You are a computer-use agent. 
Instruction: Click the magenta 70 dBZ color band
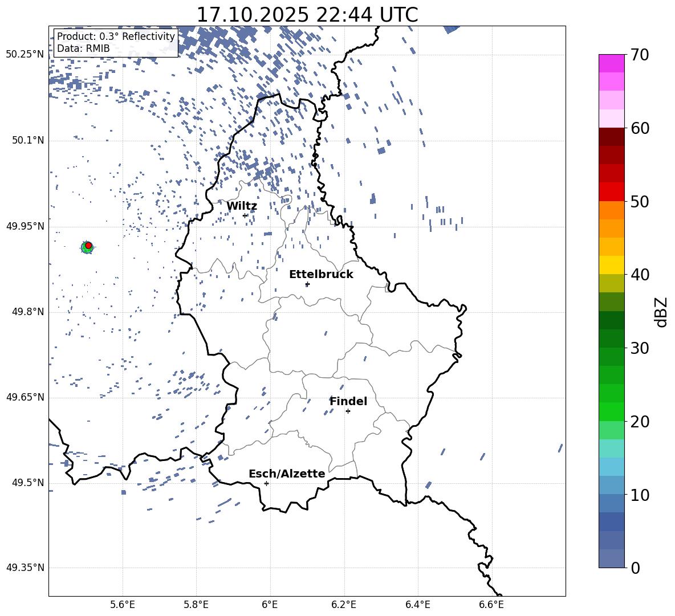[x=612, y=63]
